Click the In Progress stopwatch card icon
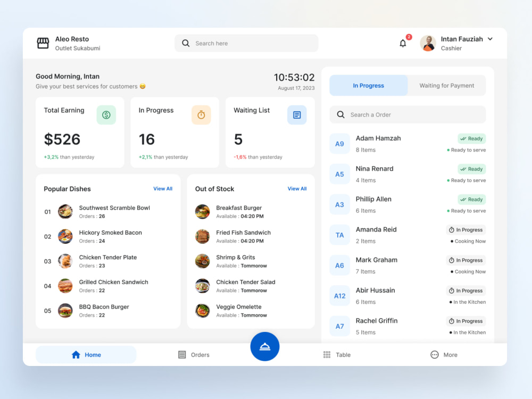Image resolution: width=532 pixels, height=399 pixels. point(201,115)
